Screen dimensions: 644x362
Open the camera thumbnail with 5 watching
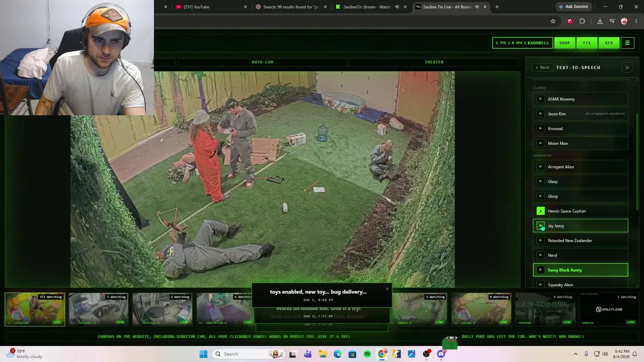pos(98,309)
